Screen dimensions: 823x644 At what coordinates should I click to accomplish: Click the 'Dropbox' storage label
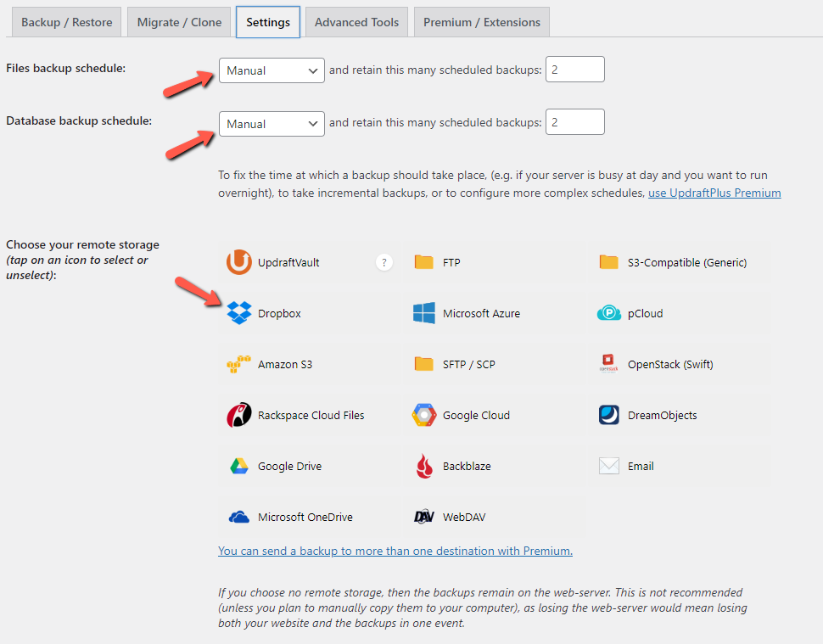279,313
